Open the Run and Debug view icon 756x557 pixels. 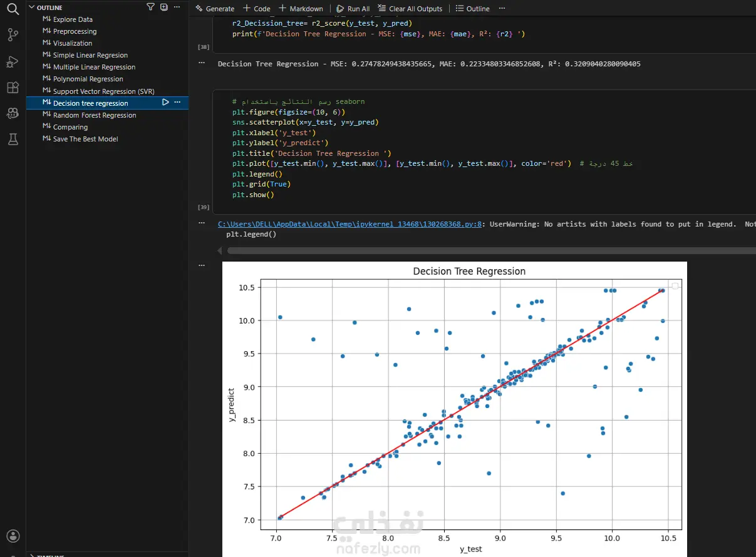pyautogui.click(x=13, y=61)
